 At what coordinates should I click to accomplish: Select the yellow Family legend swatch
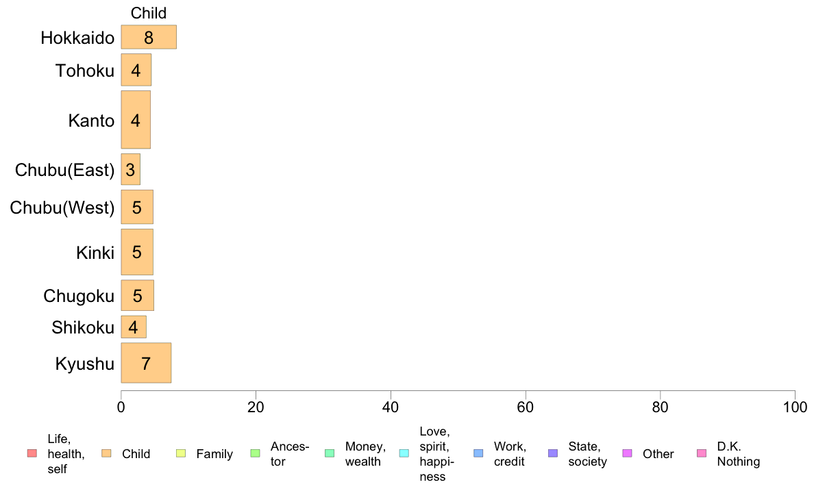pos(181,453)
